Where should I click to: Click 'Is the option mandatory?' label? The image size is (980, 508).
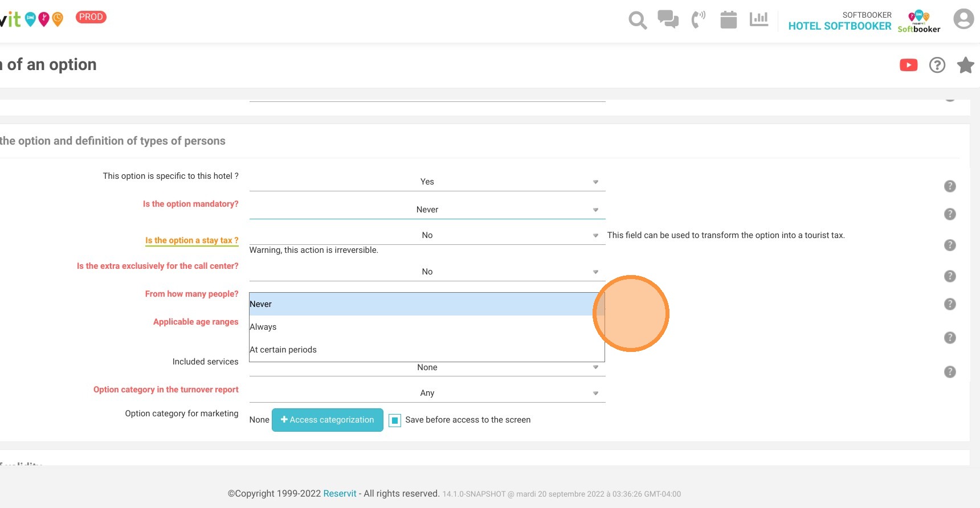(x=191, y=204)
